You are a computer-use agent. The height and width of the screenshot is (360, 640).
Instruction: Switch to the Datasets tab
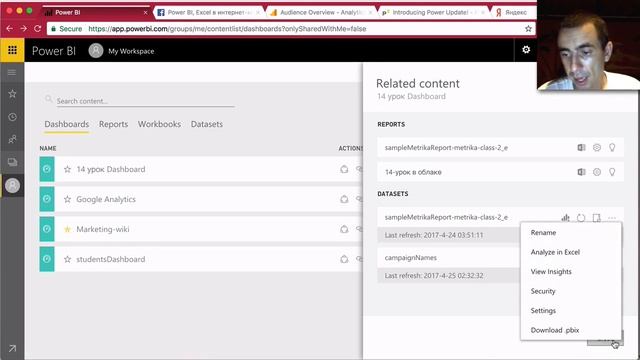point(207,124)
